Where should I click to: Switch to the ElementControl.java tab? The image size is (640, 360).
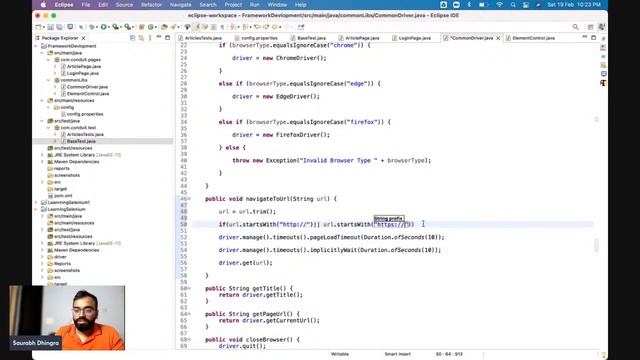tap(533, 38)
